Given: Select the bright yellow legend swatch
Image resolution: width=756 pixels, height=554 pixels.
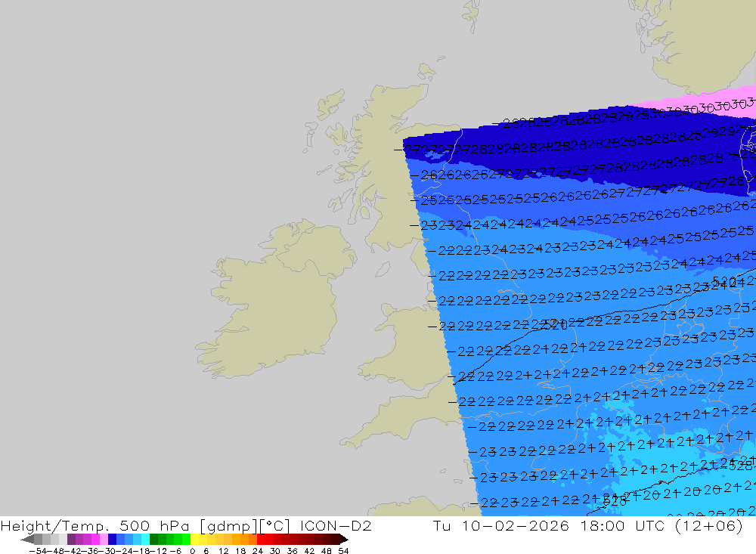Looking at the screenshot, I should coord(194,539).
